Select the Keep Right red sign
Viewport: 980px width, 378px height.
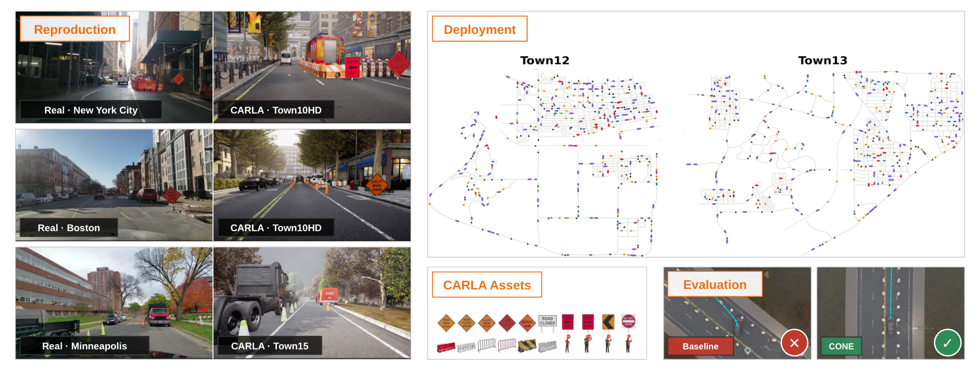click(x=588, y=323)
